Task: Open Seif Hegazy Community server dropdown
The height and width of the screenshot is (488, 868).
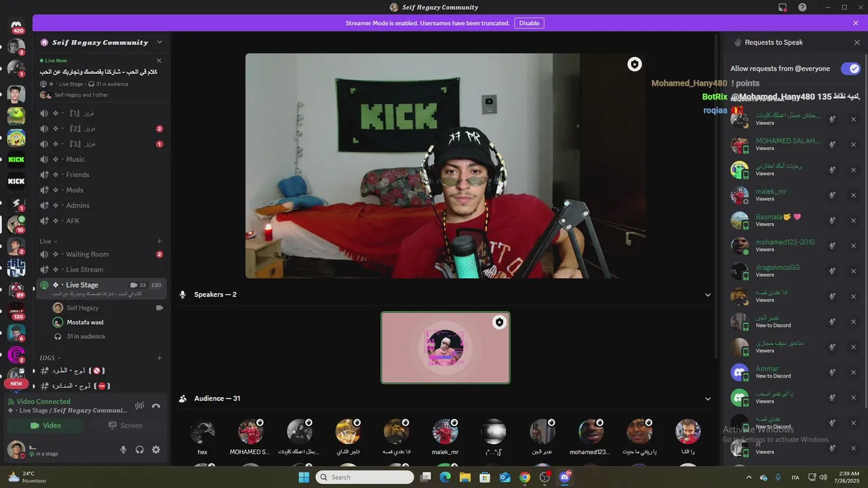Action: [x=159, y=42]
